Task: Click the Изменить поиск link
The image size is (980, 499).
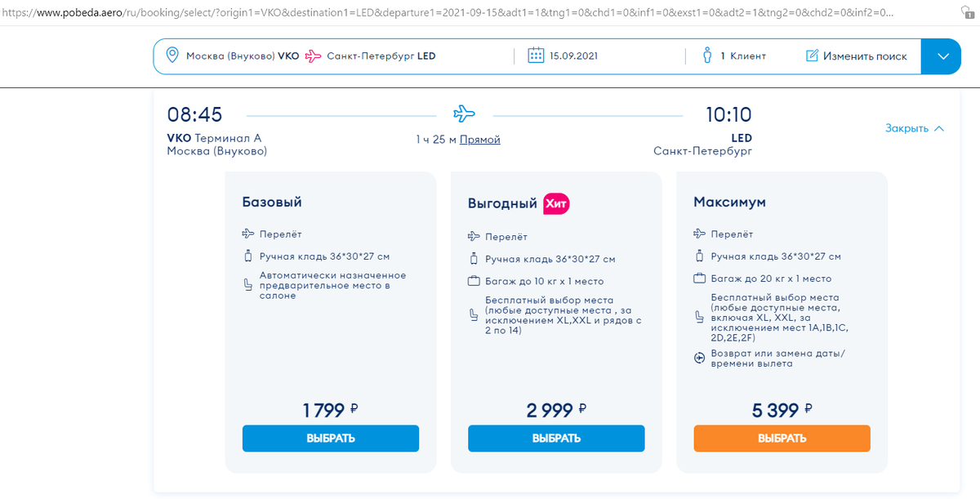Action: tap(865, 56)
